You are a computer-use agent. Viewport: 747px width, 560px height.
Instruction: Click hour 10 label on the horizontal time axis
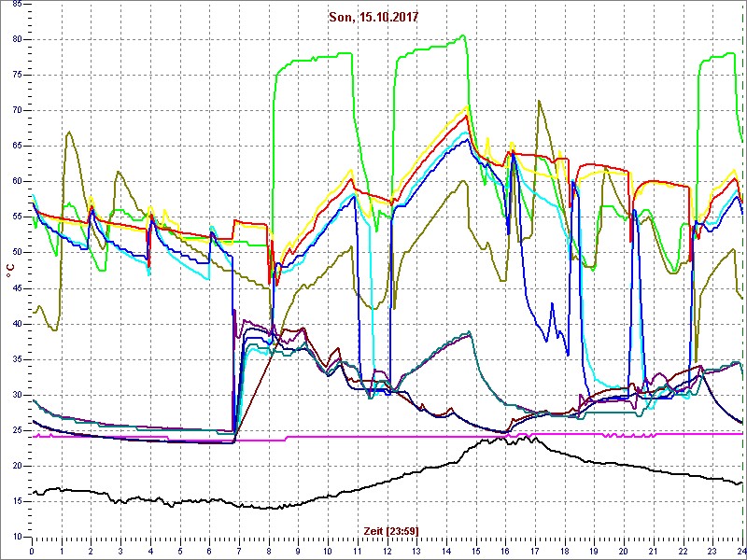click(328, 552)
